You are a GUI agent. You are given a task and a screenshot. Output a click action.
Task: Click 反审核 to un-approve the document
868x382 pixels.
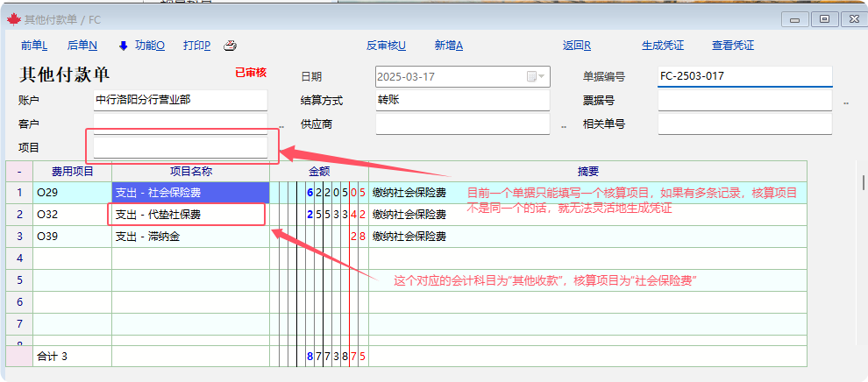click(387, 46)
